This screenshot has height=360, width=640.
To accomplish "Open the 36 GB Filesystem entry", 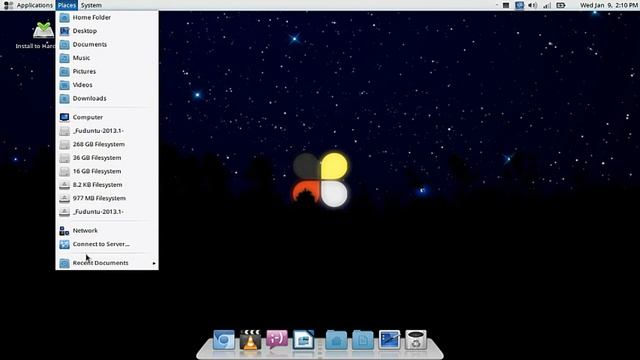I will pos(107,158).
